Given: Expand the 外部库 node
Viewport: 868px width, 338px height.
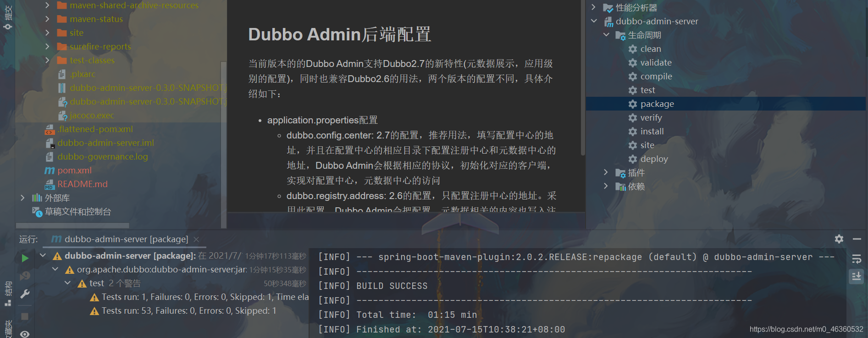Looking at the screenshot, I should 22,198.
